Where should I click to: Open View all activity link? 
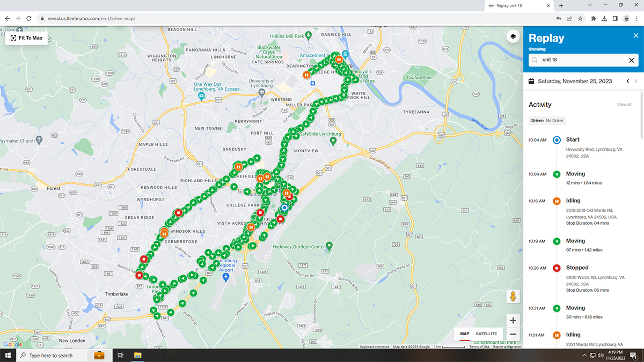point(624,105)
